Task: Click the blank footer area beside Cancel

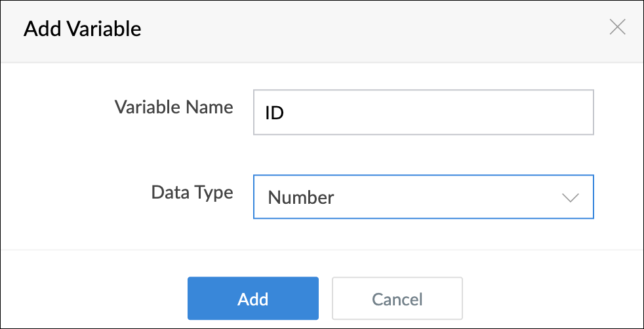Action: click(x=551, y=299)
